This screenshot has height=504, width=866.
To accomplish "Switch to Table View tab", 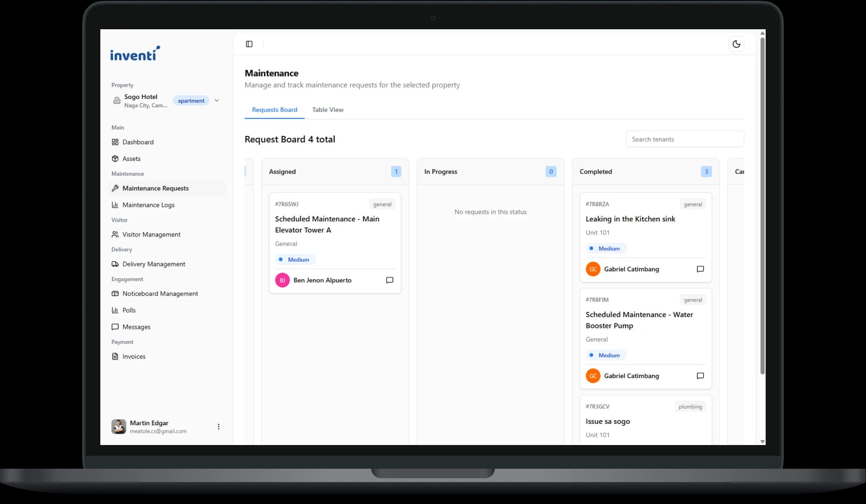I will click(x=327, y=110).
